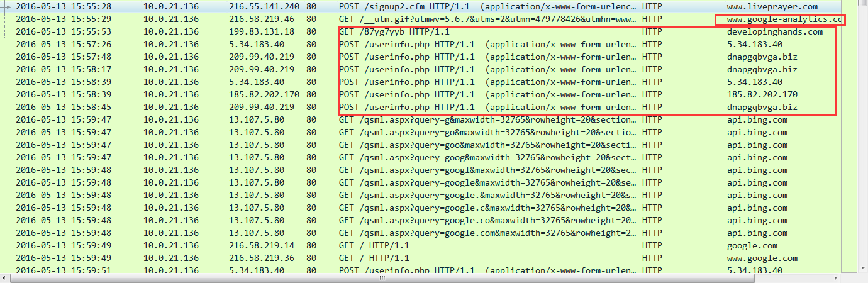Click the horizontal scrollbar left arrow

(5, 277)
